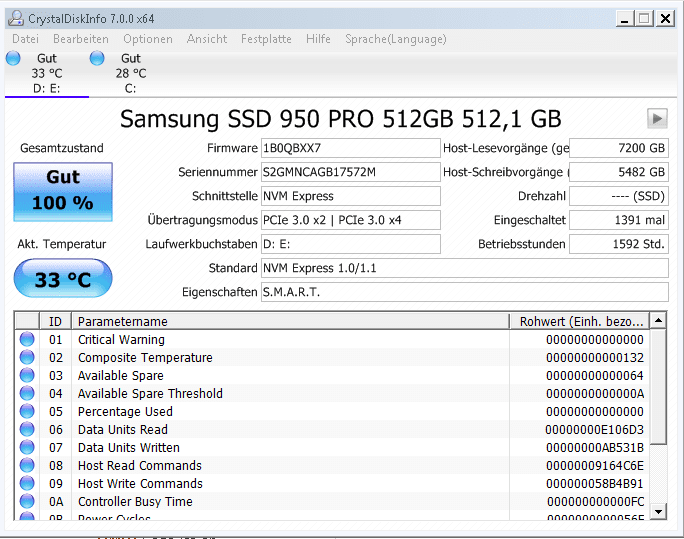Select the D: E: disk tab

click(x=47, y=73)
